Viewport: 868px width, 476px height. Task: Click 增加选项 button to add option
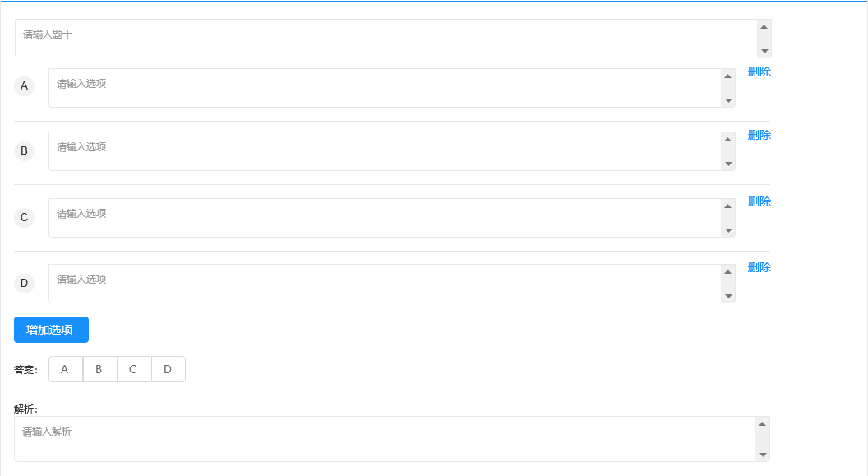(x=51, y=330)
